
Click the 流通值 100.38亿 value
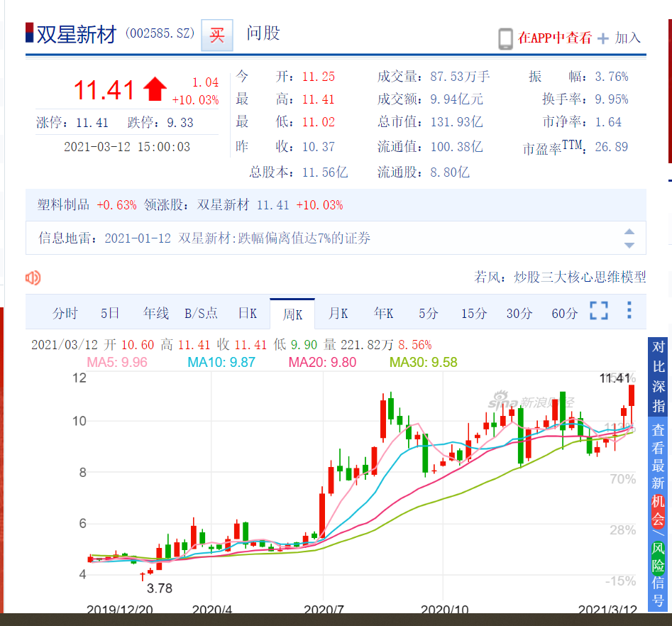click(x=456, y=147)
